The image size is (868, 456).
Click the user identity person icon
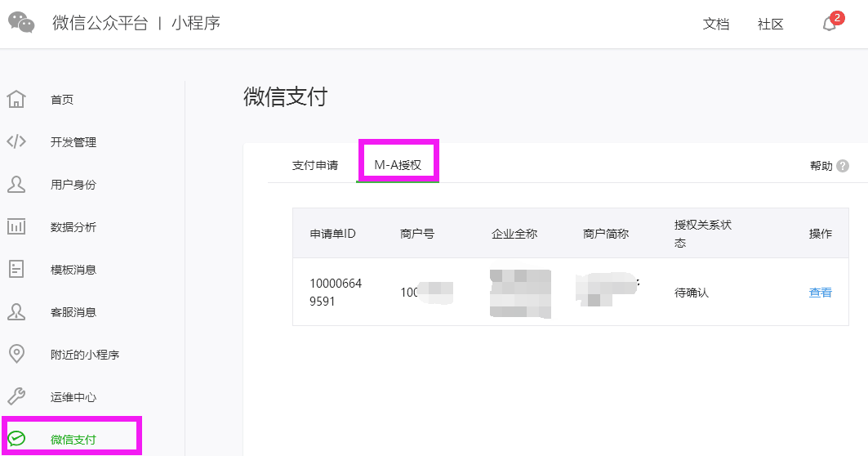coord(16,185)
